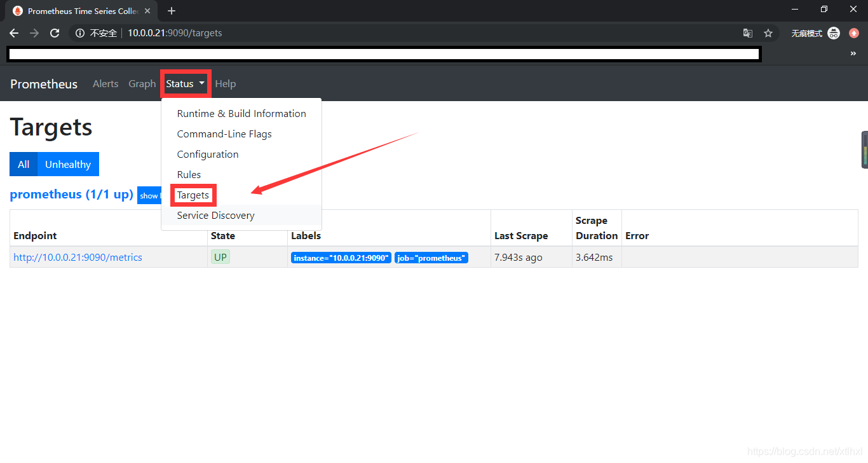The image size is (868, 463).
Task: Open the Graph page in the navbar
Action: [x=142, y=84]
